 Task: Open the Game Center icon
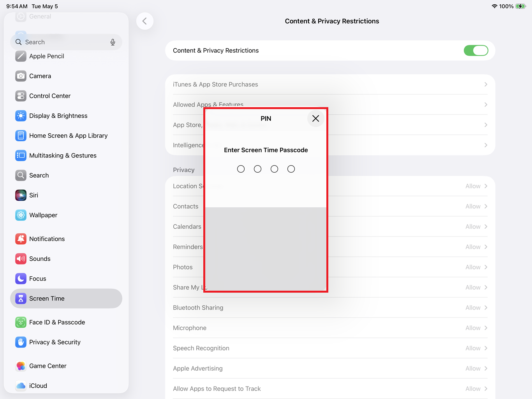coord(21,366)
